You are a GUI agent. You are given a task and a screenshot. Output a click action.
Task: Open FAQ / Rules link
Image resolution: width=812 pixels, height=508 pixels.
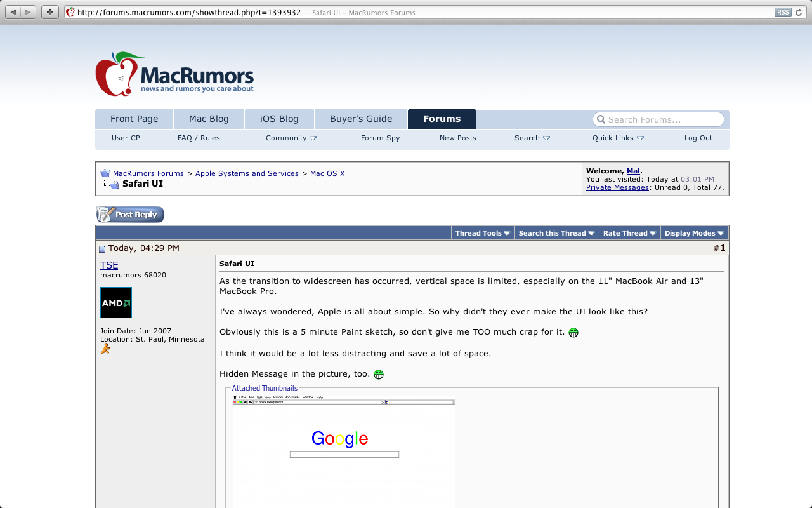coord(199,138)
